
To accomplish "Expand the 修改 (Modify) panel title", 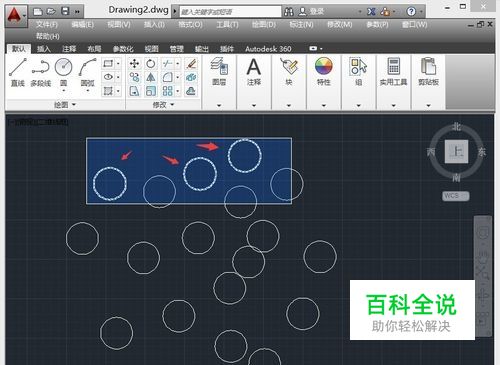I will tap(163, 105).
